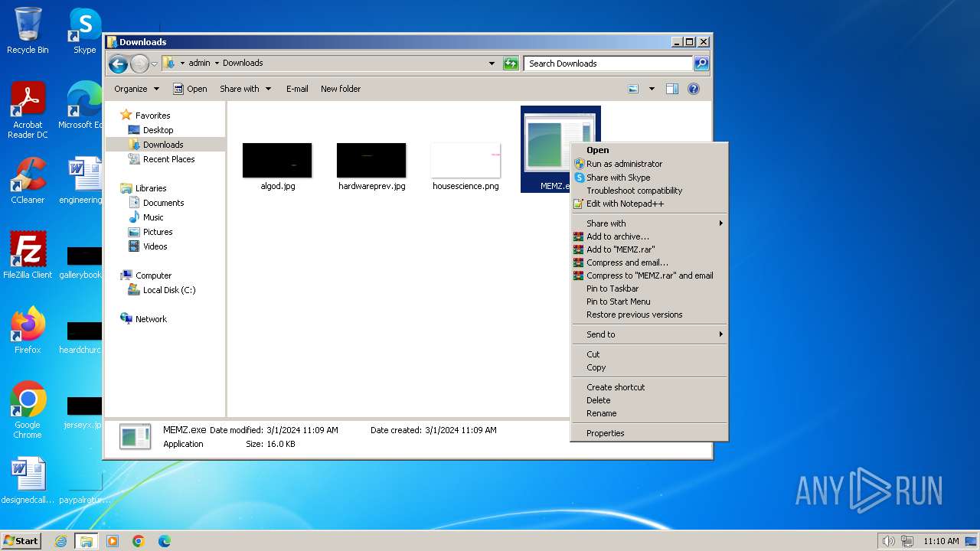
Task: Toggle the preview pane icon
Action: click(672, 89)
